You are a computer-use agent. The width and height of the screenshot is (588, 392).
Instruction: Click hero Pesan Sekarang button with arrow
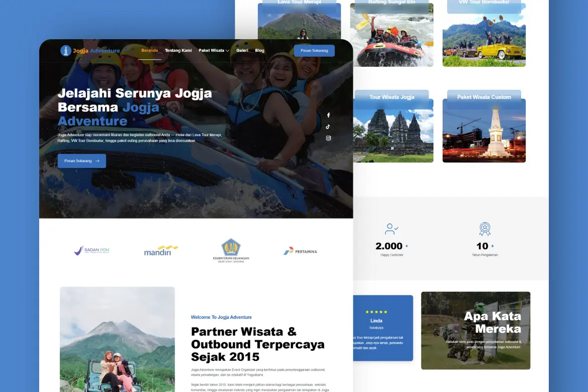pyautogui.click(x=82, y=161)
